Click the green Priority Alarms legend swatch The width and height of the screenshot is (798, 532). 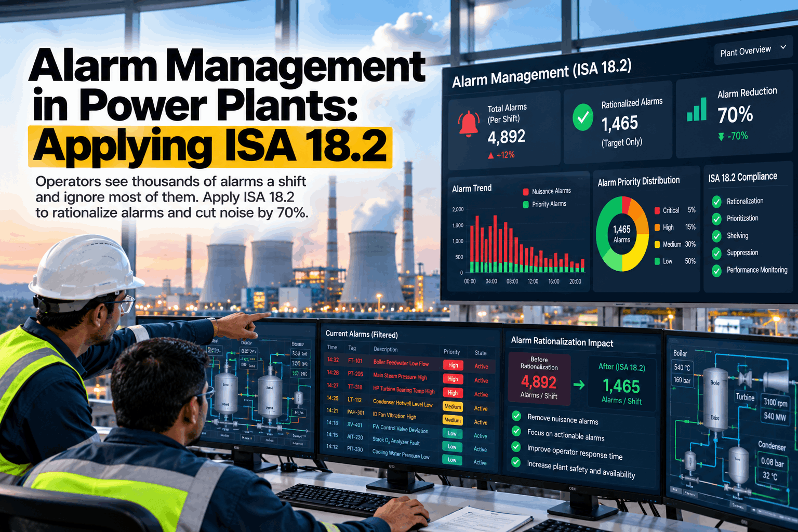click(526, 205)
